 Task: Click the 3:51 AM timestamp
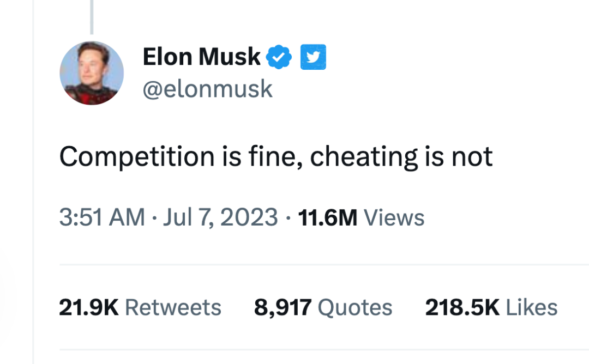click(102, 218)
